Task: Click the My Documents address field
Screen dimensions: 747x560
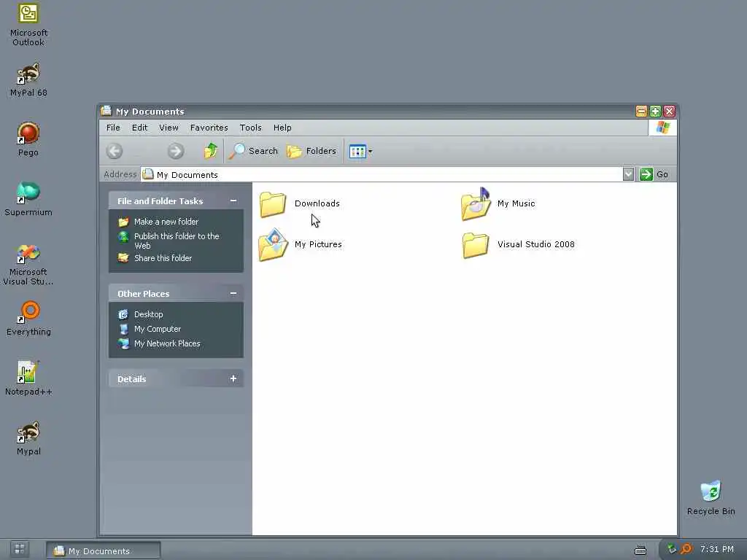Action: 382,174
